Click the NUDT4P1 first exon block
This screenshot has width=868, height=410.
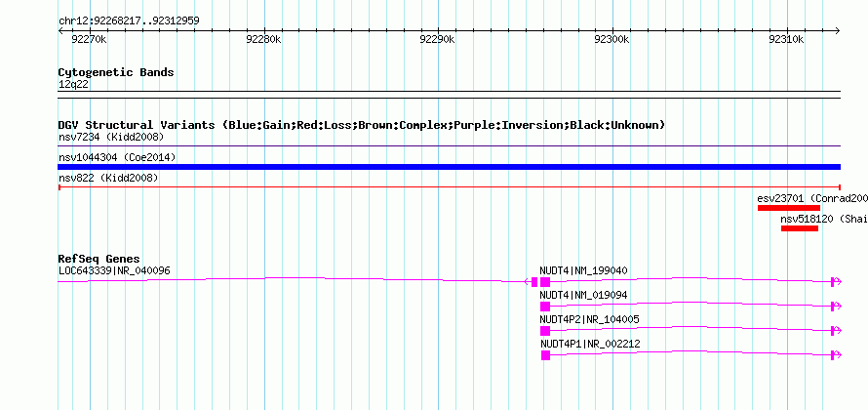546,355
